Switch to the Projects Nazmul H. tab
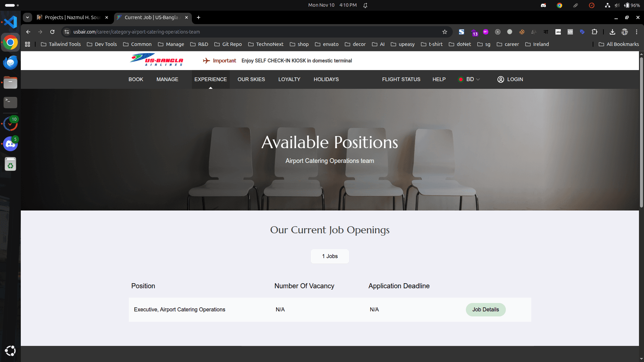The height and width of the screenshot is (362, 644). point(72,17)
